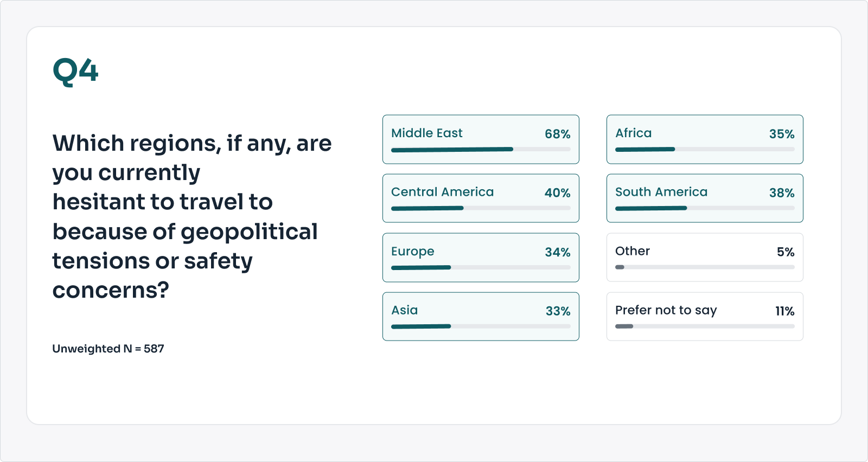Screen dimensions: 868x462
Task: Click the Africa progress bar
Action: coord(704,149)
